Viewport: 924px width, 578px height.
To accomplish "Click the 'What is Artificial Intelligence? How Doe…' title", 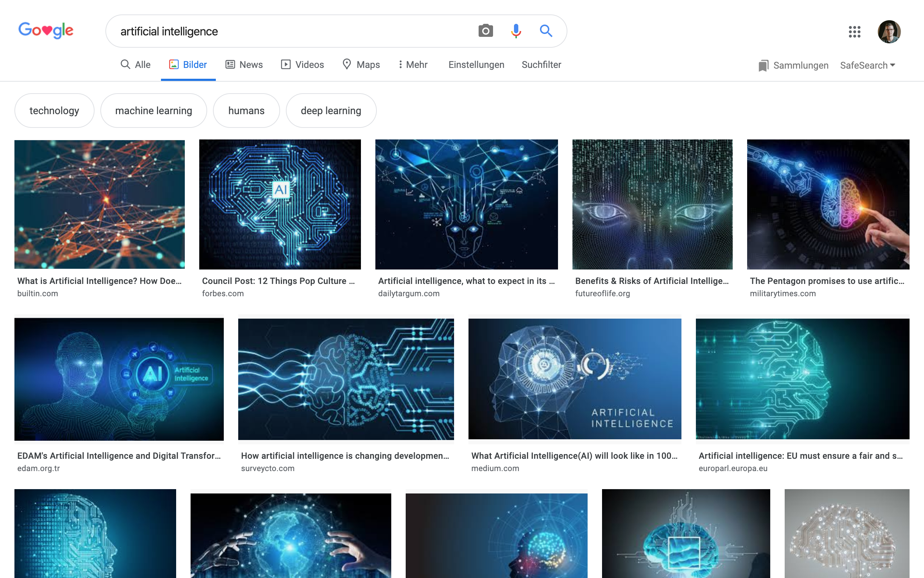I will [99, 281].
